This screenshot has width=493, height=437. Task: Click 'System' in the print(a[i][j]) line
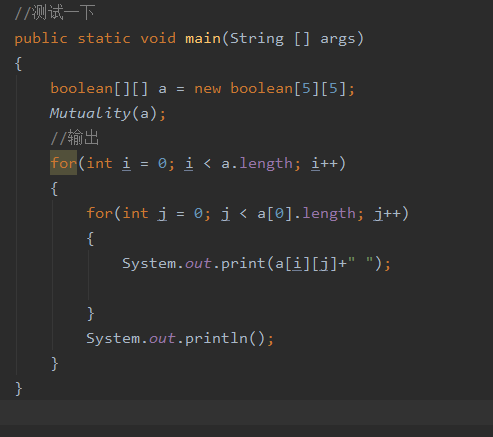click(149, 263)
